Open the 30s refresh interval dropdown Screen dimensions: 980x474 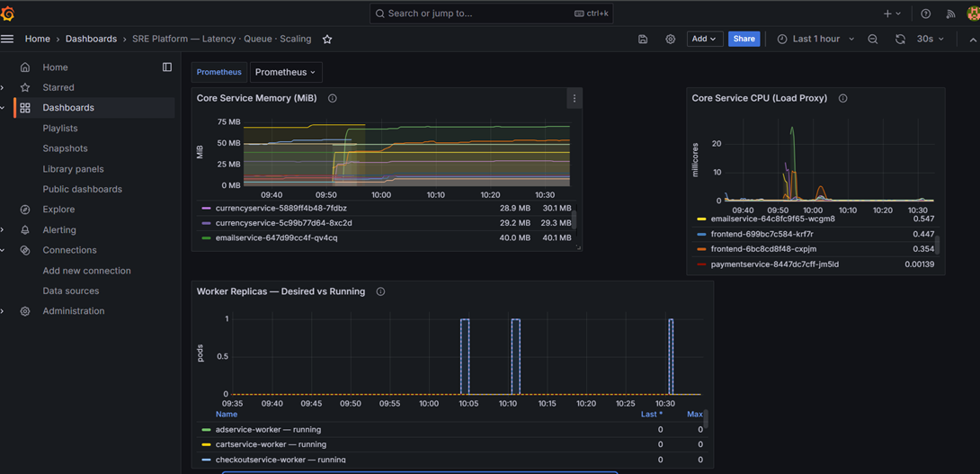click(x=930, y=39)
